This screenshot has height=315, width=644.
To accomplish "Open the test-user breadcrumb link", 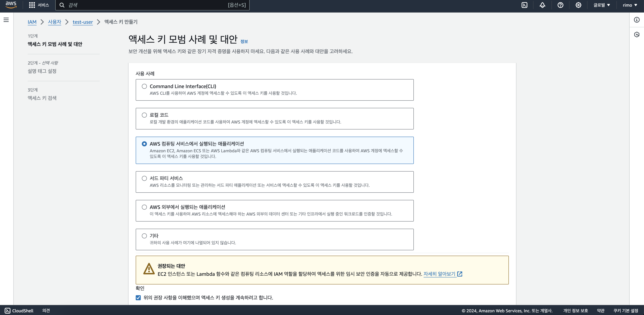I will 82,22.
